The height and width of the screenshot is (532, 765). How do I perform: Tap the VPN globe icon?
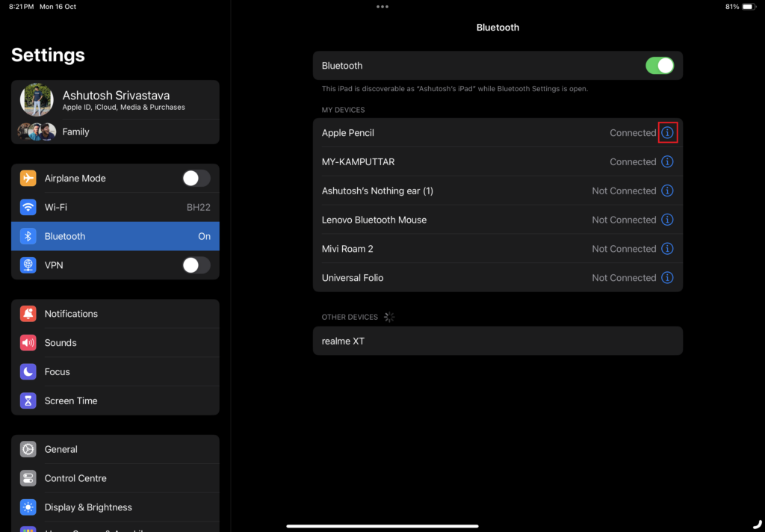[x=28, y=265]
